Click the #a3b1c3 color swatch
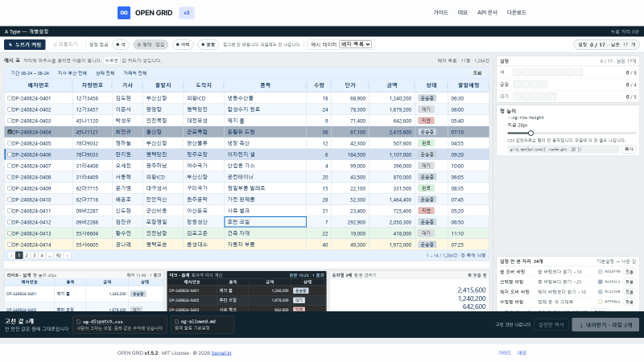The image size is (644, 362). coord(600,282)
